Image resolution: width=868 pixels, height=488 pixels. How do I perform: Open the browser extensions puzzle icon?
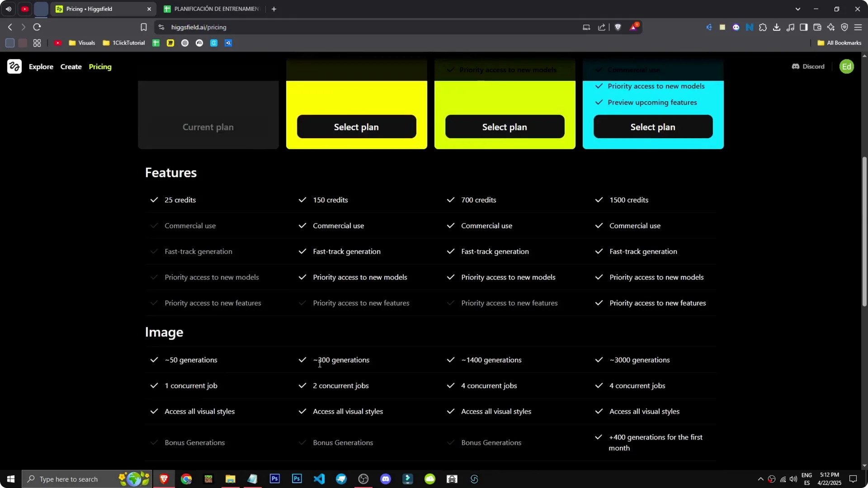point(763,27)
